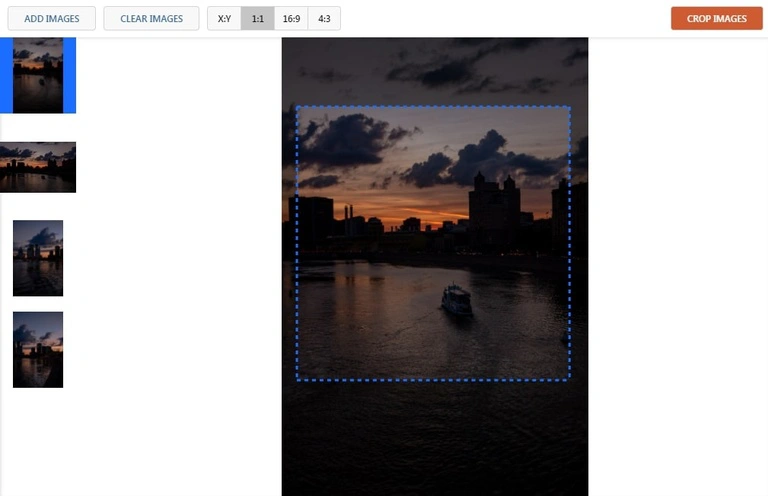Select the 16:9 aspect ratio option
Viewport: 768px width, 496px height.
(x=291, y=19)
